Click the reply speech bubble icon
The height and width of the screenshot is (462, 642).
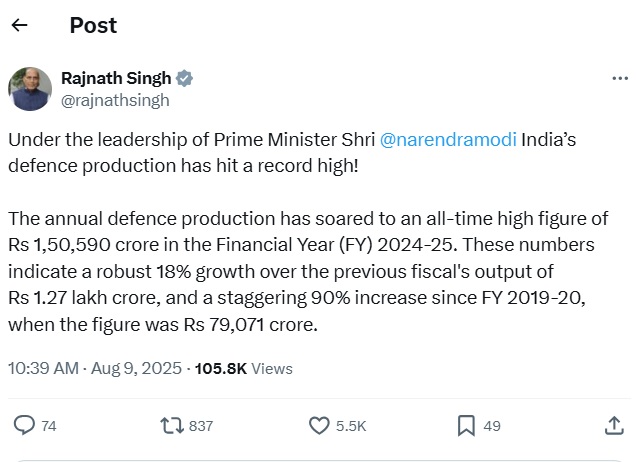[x=24, y=425]
